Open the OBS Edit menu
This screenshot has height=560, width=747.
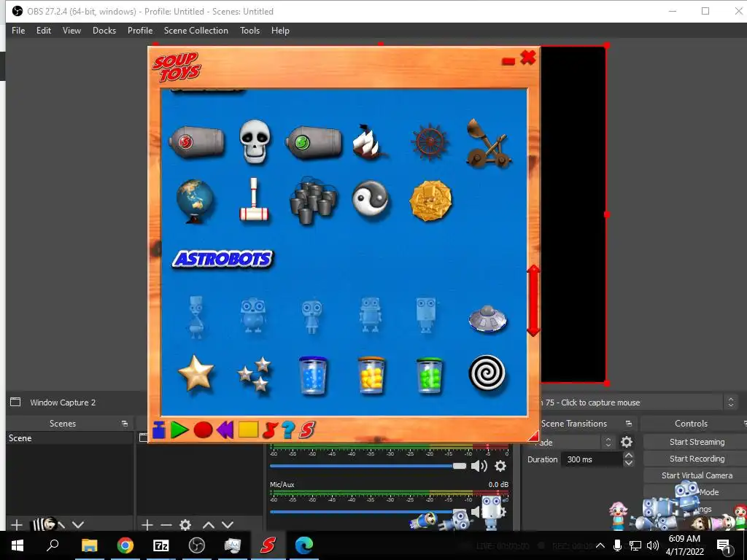pyautogui.click(x=43, y=31)
